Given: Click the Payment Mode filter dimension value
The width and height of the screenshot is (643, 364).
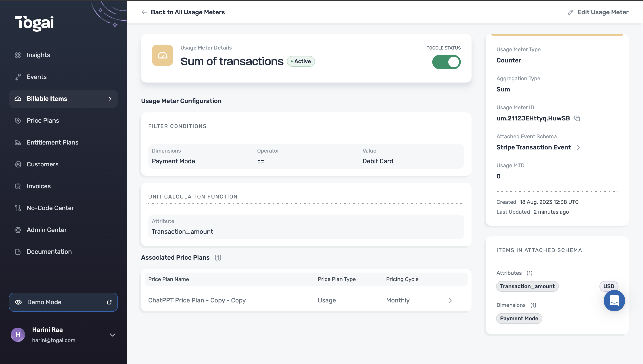Looking at the screenshot, I should pos(173,161).
